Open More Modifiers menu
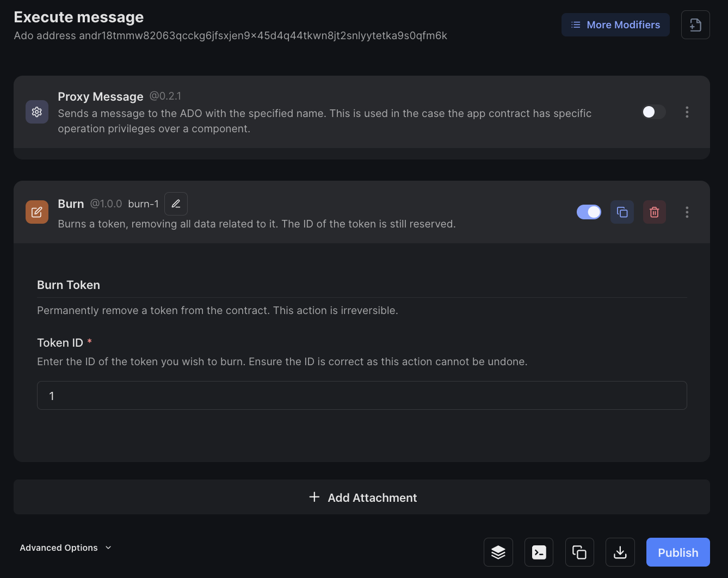Screen dimensions: 728x578 pyautogui.click(x=615, y=25)
